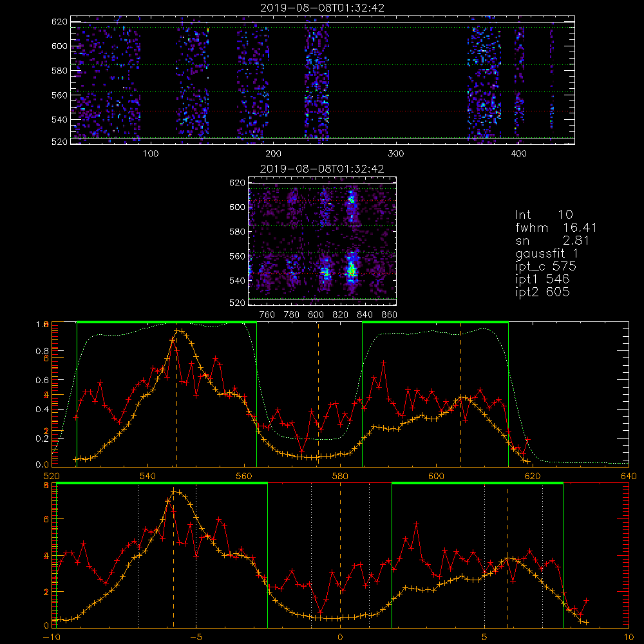This screenshot has width=644, height=644.
Task: Click x-axis label 400 of top spectrogram
Action: 518,153
